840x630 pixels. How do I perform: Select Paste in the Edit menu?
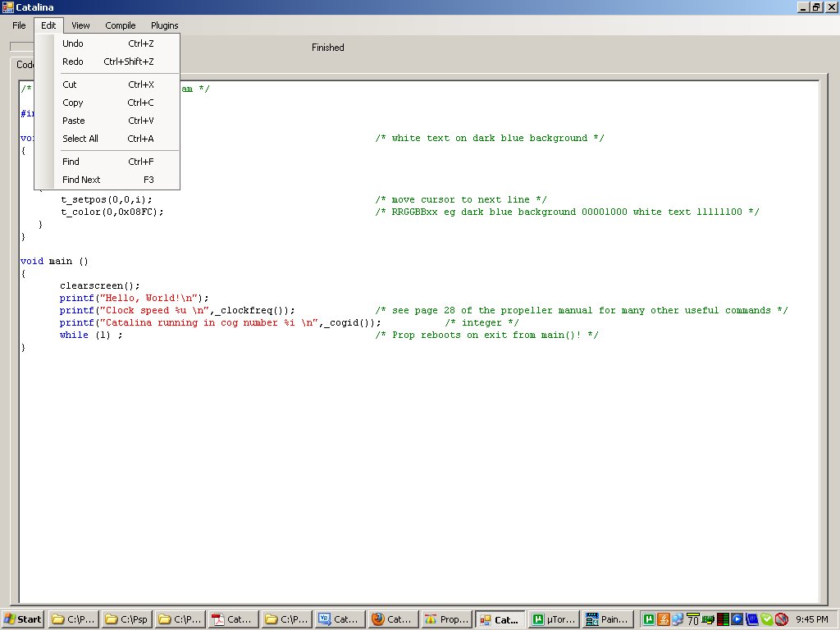(x=107, y=121)
